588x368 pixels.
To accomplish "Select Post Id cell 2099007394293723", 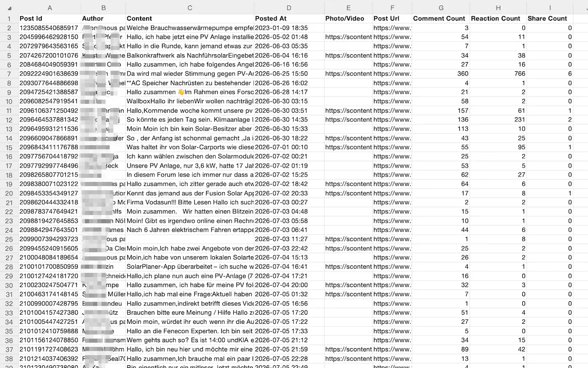I will pos(50,239).
